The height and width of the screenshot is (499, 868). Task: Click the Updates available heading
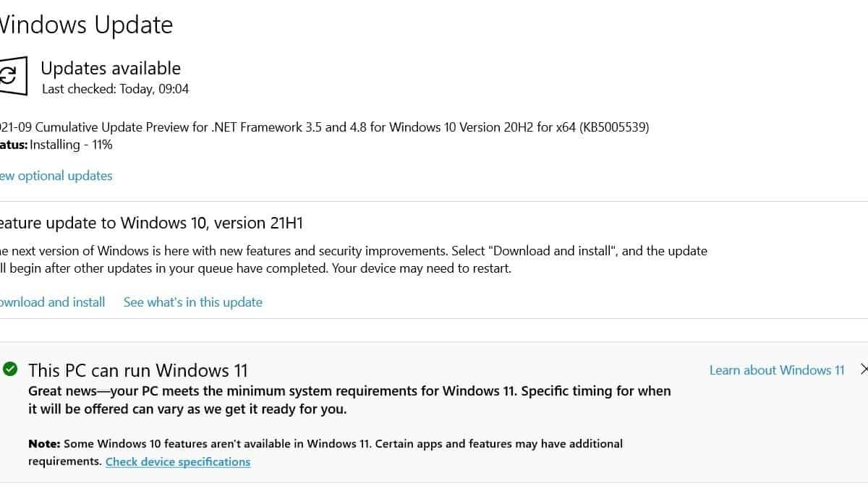pos(111,69)
